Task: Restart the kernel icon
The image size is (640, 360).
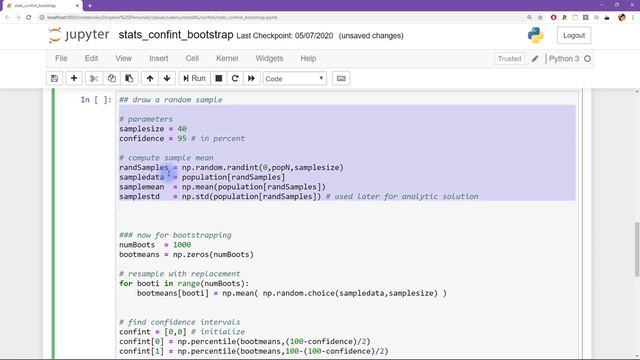Action: (235, 78)
